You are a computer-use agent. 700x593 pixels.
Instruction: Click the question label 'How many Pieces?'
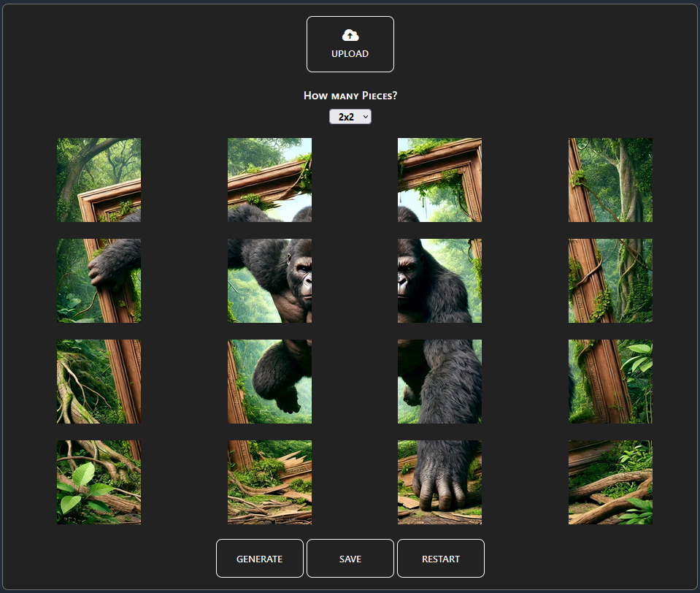(x=350, y=95)
